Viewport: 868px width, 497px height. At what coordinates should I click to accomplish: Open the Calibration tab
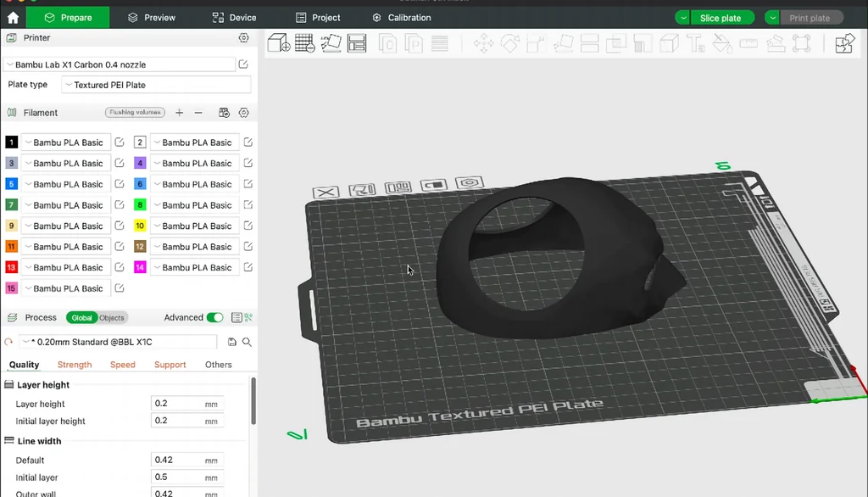(x=401, y=18)
